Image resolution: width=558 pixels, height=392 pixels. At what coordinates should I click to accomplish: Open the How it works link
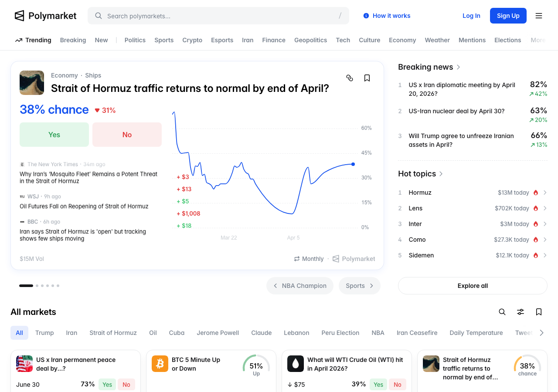387,16
